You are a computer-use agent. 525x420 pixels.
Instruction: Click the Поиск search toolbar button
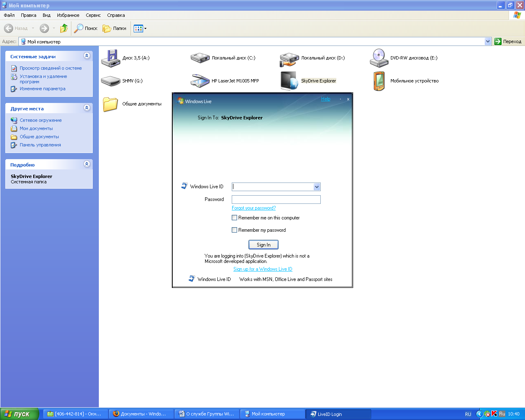[x=86, y=28]
